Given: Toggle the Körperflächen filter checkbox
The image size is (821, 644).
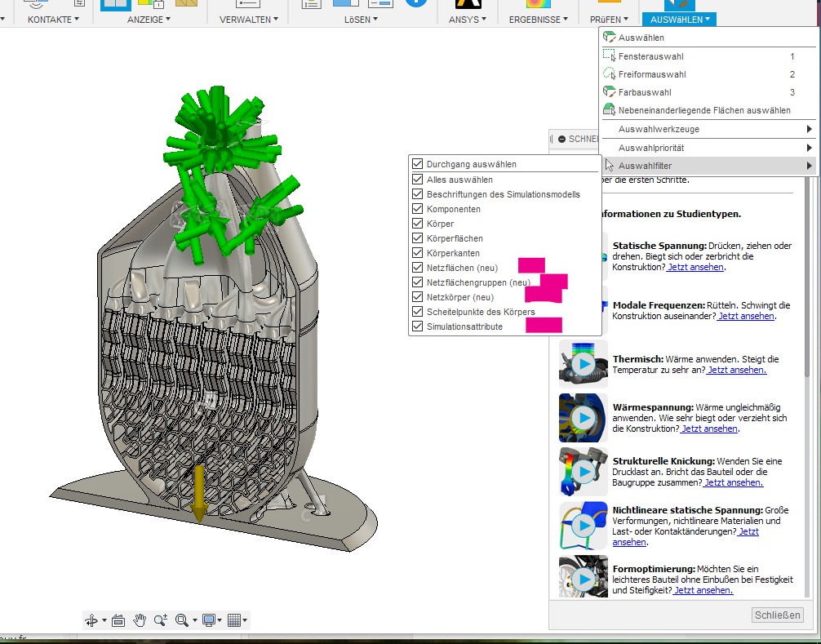Looking at the screenshot, I should click(x=417, y=238).
